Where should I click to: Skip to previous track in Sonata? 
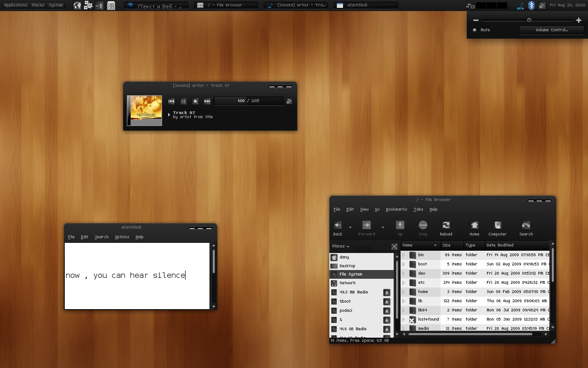[x=171, y=101]
